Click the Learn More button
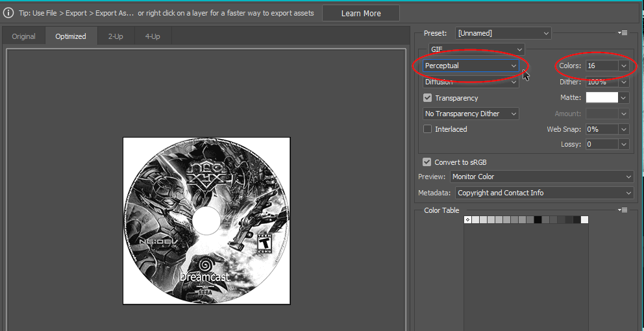 pyautogui.click(x=360, y=13)
